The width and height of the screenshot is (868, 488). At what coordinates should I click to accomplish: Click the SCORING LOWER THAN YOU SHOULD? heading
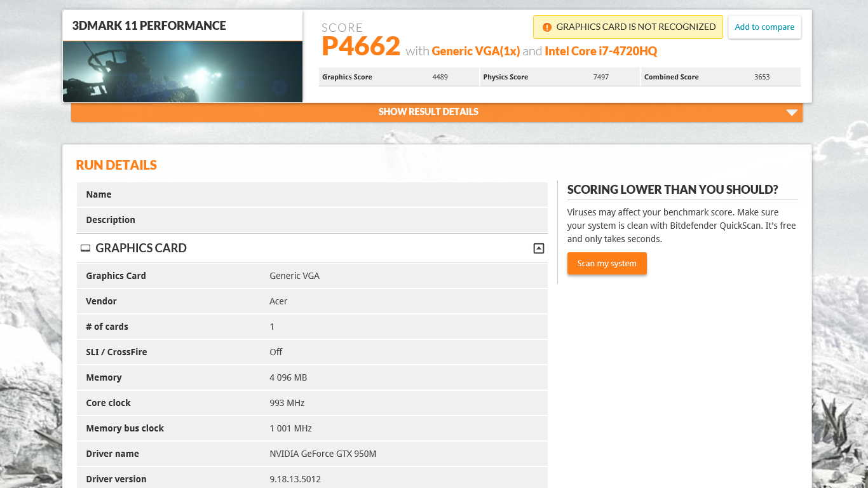coord(672,190)
